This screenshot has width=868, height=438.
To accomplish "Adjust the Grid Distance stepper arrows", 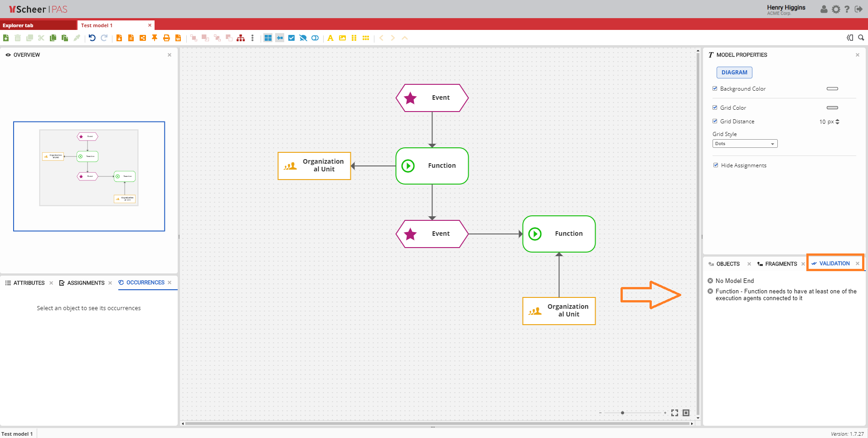I will point(837,122).
